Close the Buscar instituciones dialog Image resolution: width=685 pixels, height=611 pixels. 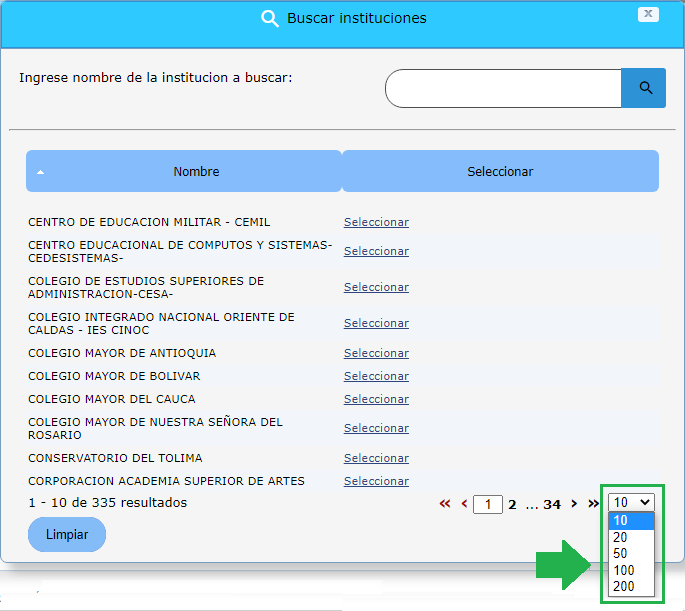[x=649, y=14]
